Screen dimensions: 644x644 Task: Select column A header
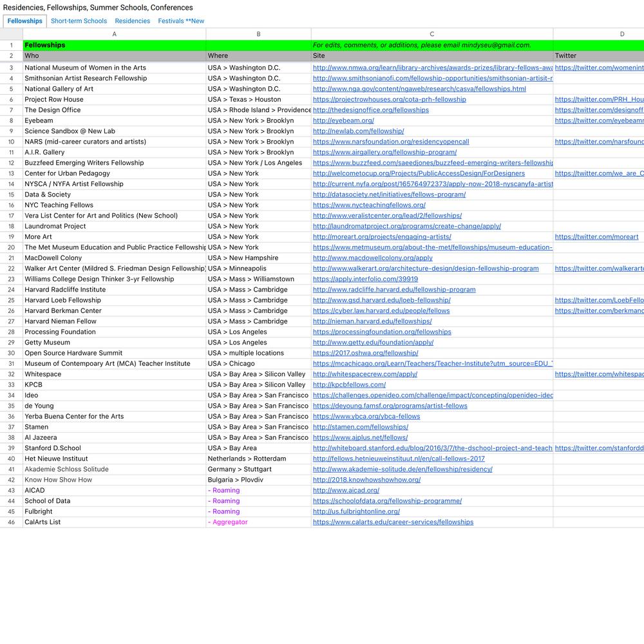coord(114,34)
